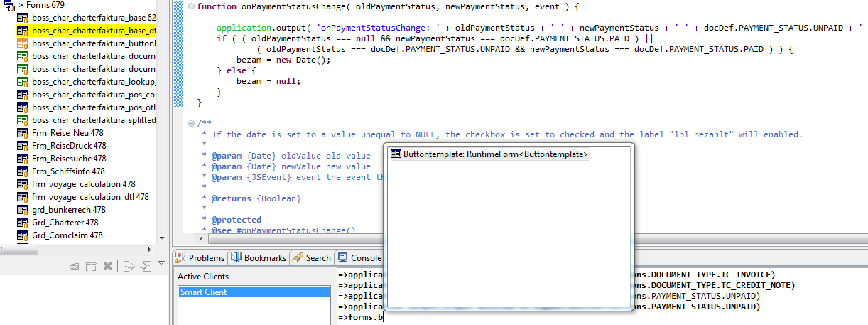Click the 'bezam = null;' code line
868x325 pixels.
(x=268, y=81)
